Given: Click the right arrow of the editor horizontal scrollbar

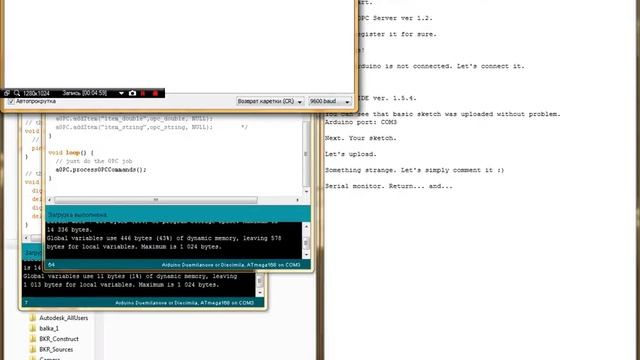Looking at the screenshot, I should click(x=297, y=200).
